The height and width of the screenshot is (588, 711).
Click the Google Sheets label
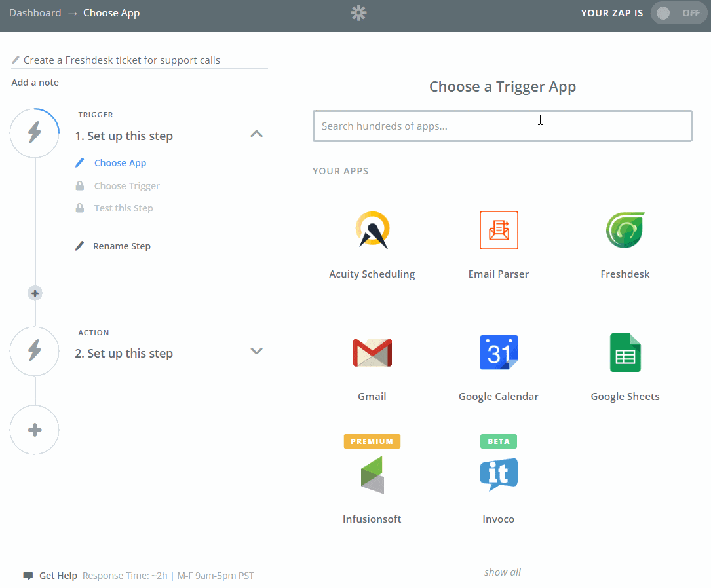(625, 396)
